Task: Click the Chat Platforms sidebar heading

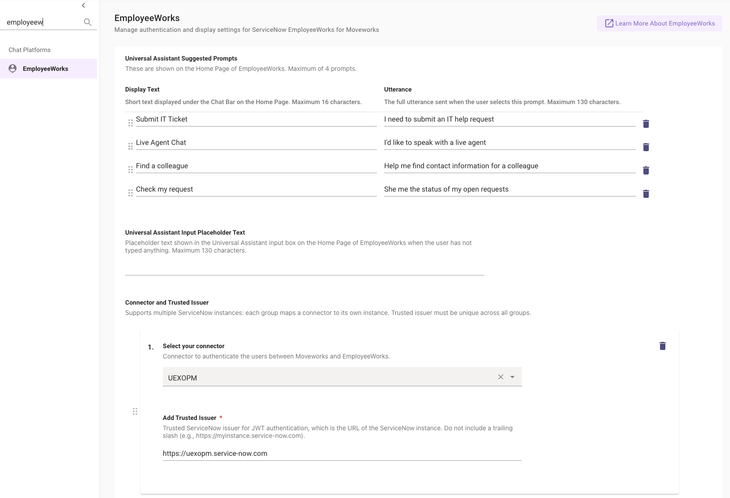Action: 29,50
